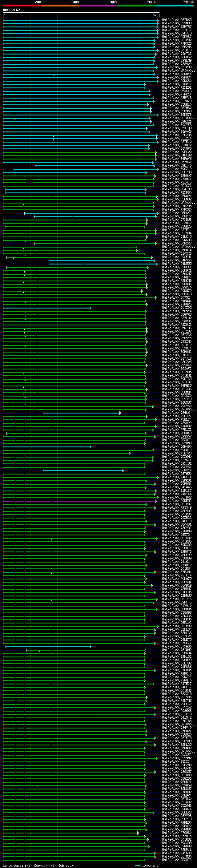Open hit UniRef100_B9SNH8

pyautogui.click(x=177, y=23)
